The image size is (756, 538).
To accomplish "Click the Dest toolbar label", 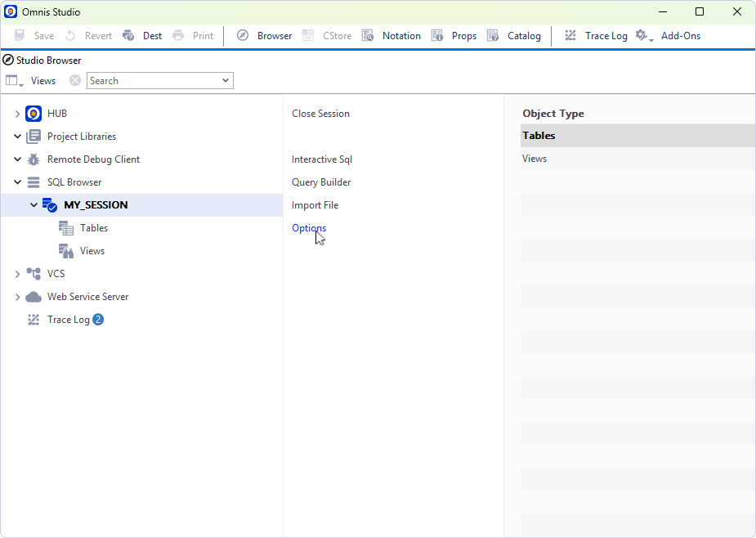I will point(152,36).
